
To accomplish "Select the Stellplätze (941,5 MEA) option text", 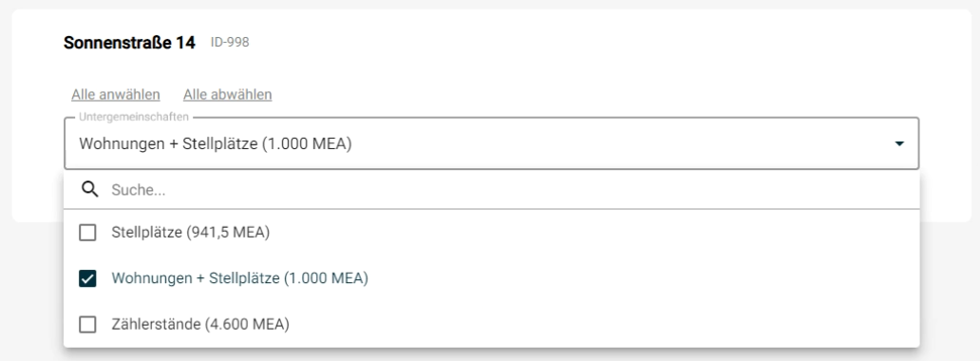I will click(191, 233).
